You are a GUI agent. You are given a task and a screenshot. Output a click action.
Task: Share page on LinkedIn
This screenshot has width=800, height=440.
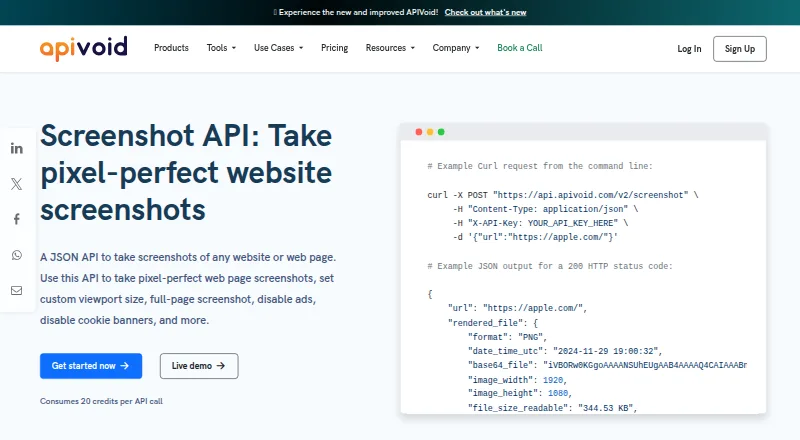point(16,149)
